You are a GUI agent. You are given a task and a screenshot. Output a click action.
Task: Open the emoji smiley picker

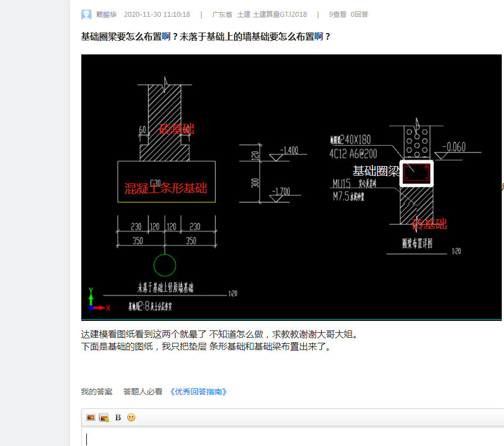tap(131, 417)
